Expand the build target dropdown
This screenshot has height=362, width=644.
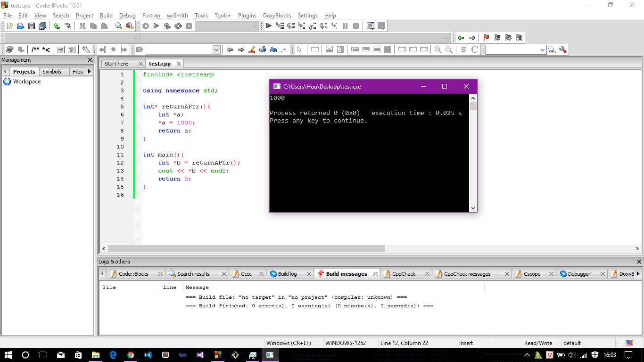click(255, 26)
